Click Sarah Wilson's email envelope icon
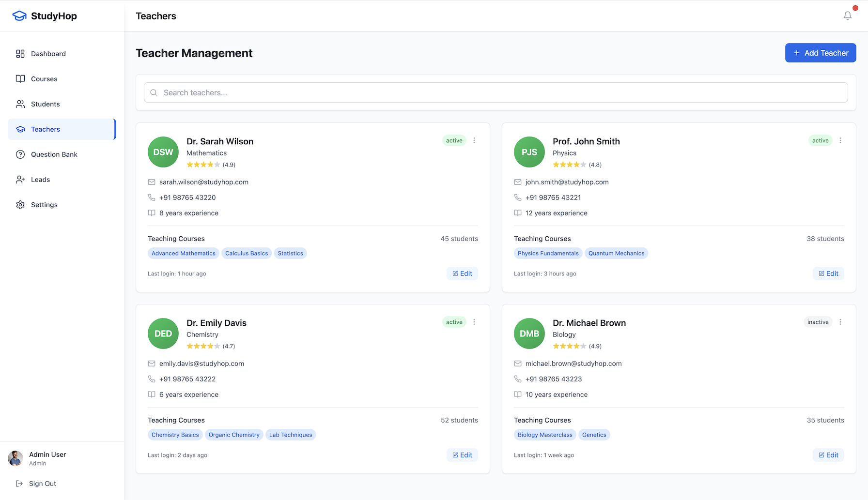 tap(152, 182)
